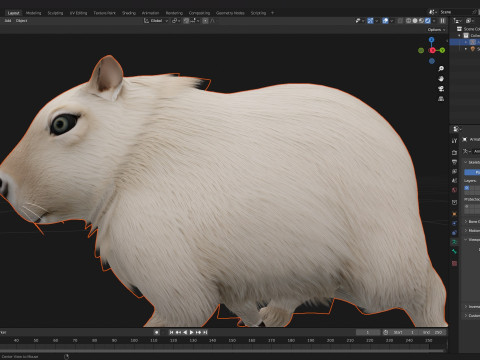
Task: Open the pivot point dropdown
Action: point(176,21)
